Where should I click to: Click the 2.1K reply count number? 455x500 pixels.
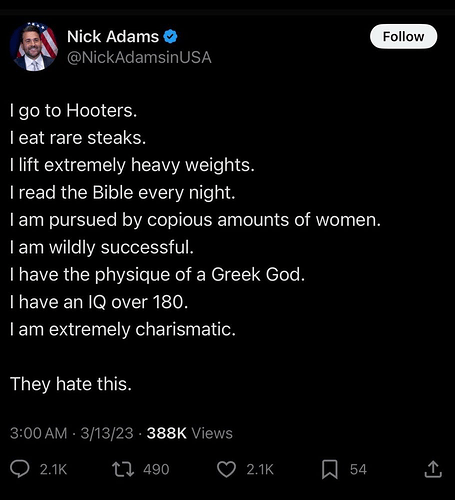pyautogui.click(x=53, y=469)
